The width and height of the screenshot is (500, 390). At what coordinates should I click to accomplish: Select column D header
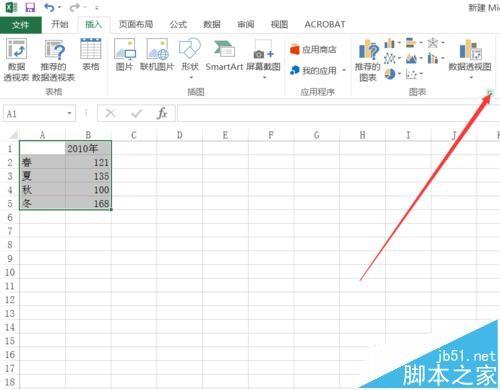180,135
